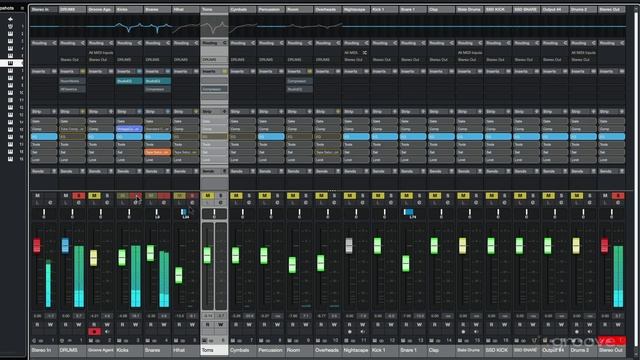This screenshot has width=640, height=360.
Task: Click strip bypass icon on Hihat channel
Action: [x=196, y=111]
